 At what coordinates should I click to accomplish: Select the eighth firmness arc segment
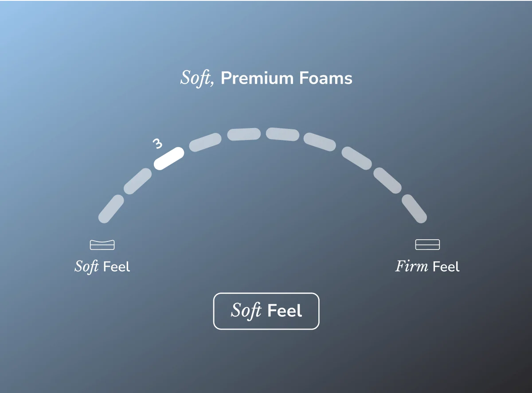356,158
